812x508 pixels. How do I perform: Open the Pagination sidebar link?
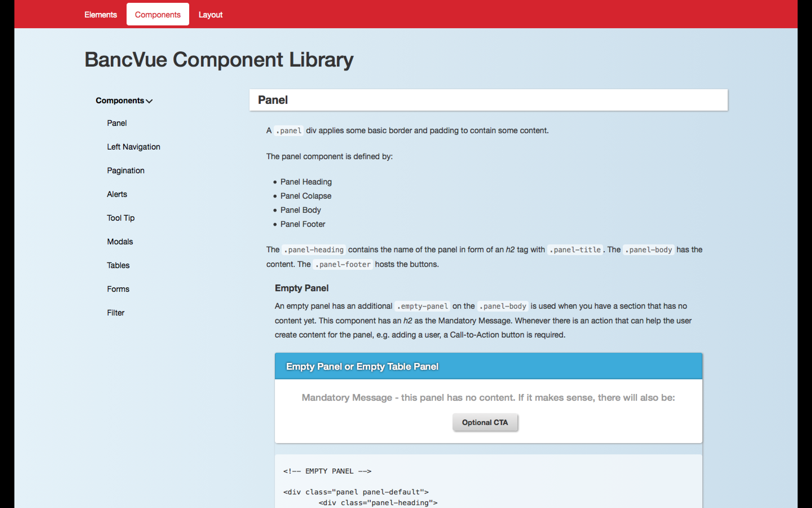125,170
